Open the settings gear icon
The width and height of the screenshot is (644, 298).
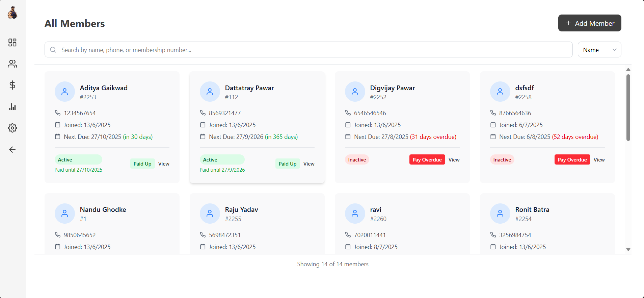pyautogui.click(x=12, y=128)
